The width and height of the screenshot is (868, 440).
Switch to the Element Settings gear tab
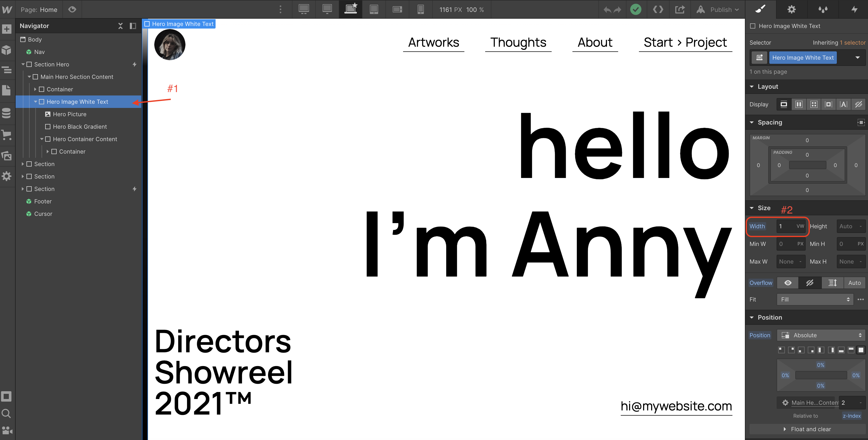tap(792, 9)
